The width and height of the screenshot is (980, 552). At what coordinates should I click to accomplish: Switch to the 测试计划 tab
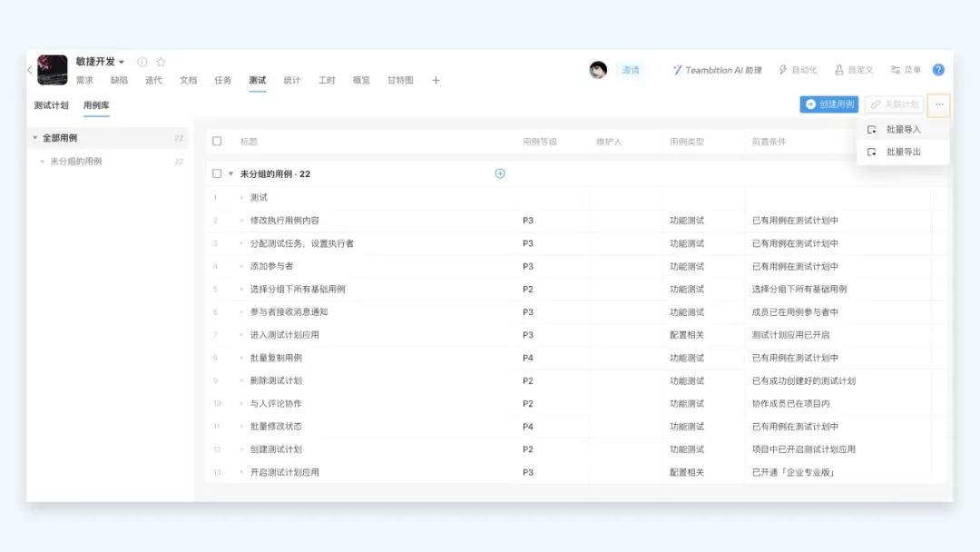click(x=51, y=105)
